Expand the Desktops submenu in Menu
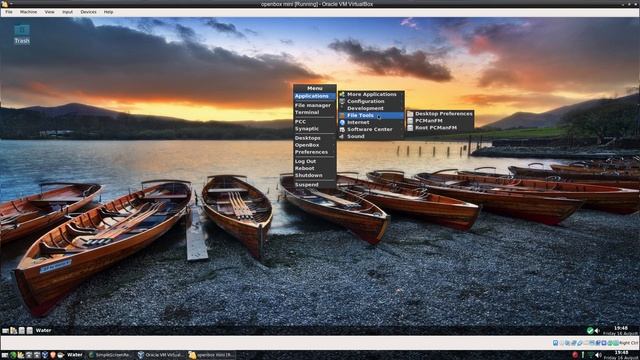The height and width of the screenshot is (360, 640). coord(315,138)
